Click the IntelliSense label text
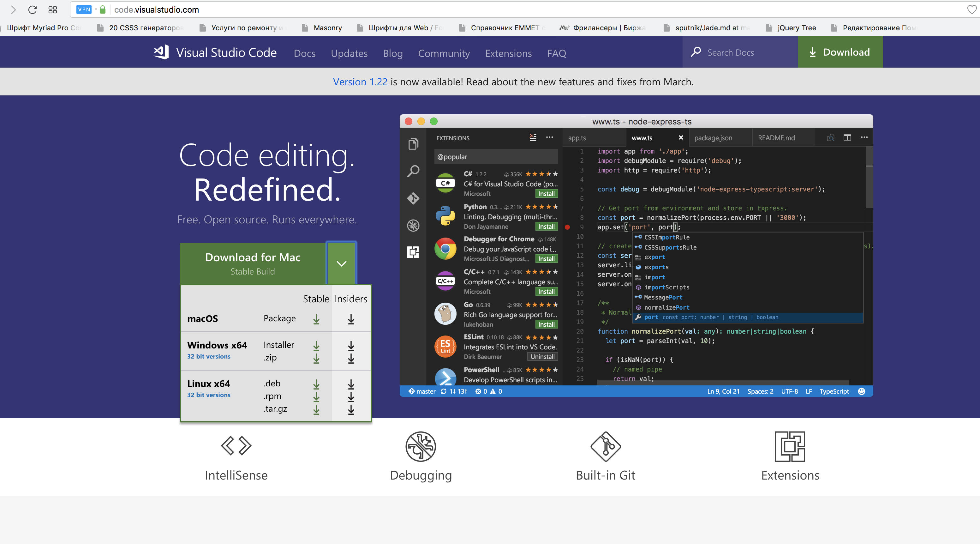Image resolution: width=980 pixels, height=544 pixels. [236, 475]
